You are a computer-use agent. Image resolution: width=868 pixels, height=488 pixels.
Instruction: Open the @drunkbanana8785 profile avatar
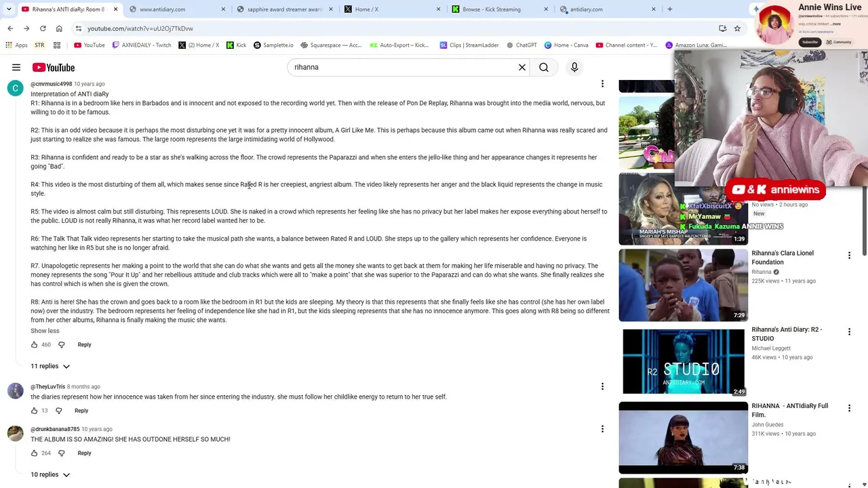pyautogui.click(x=15, y=433)
